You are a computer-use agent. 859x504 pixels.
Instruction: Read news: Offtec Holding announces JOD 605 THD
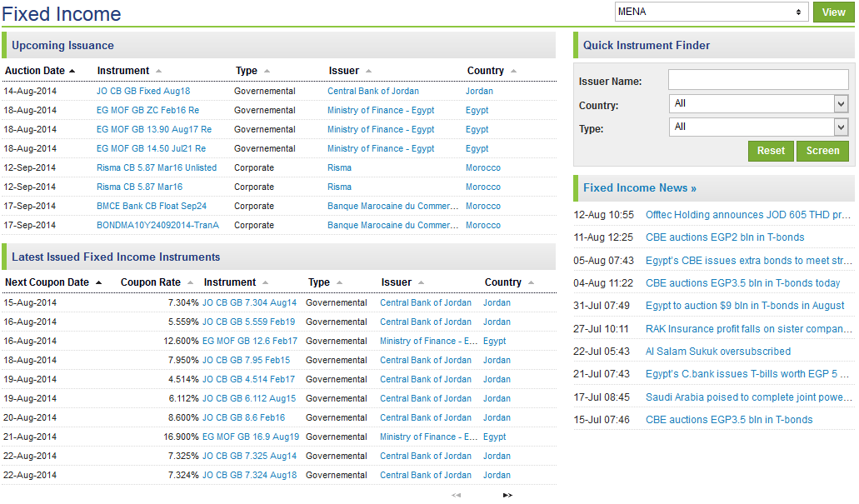tap(748, 215)
